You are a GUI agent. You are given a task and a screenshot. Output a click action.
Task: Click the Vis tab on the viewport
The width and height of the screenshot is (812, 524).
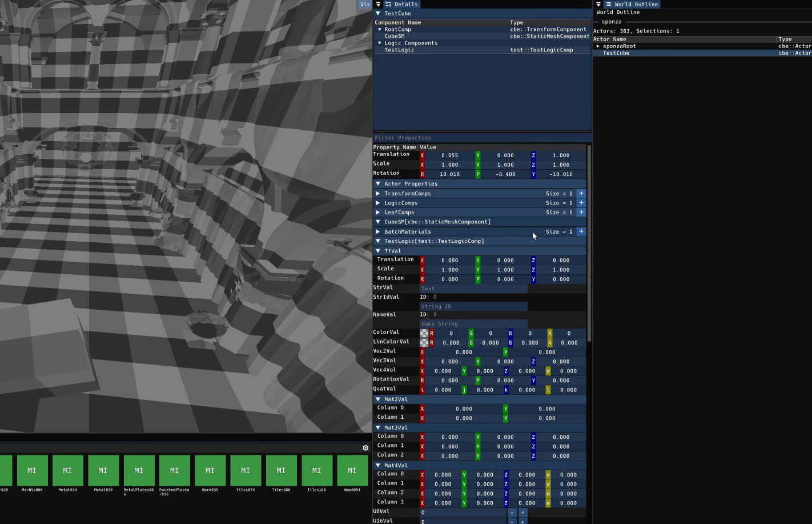pyautogui.click(x=365, y=4)
